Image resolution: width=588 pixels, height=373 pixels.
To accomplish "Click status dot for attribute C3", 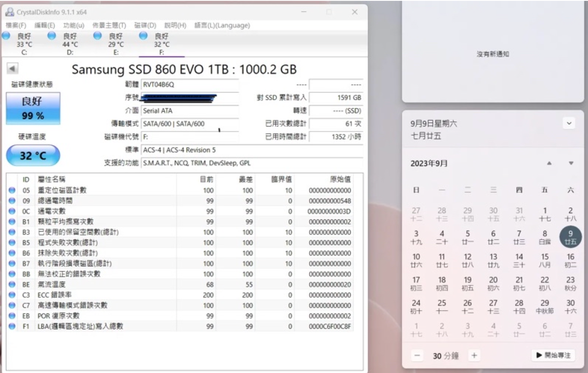I will (x=12, y=295).
